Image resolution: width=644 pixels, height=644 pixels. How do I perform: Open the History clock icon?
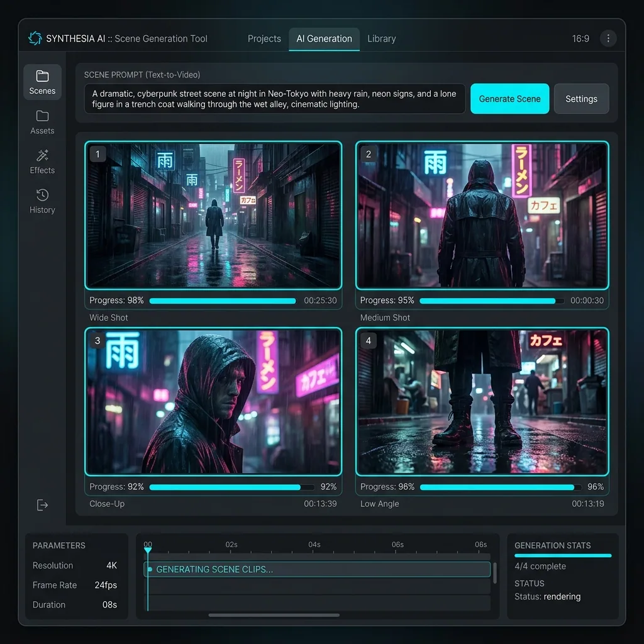pyautogui.click(x=42, y=195)
